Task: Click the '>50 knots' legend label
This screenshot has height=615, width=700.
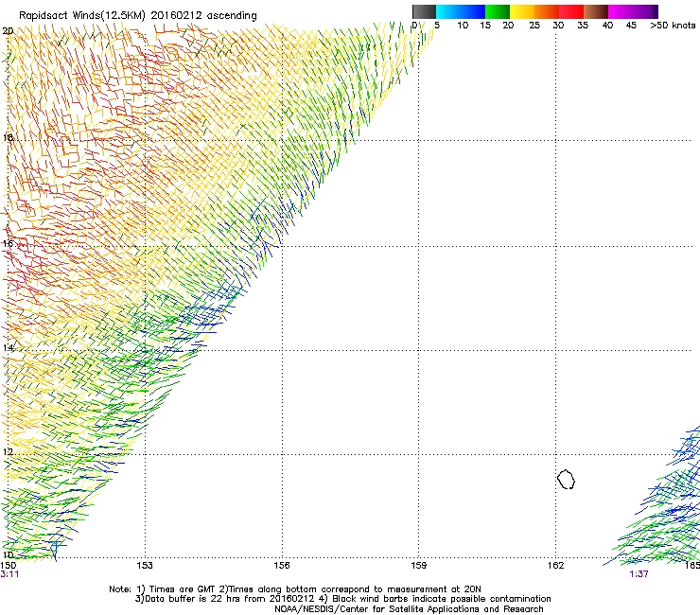Action: click(x=673, y=26)
